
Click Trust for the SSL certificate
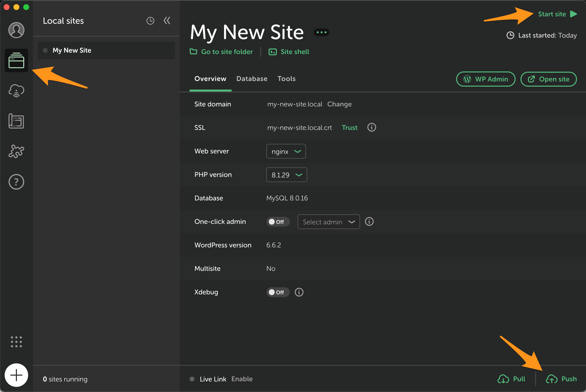tap(349, 128)
